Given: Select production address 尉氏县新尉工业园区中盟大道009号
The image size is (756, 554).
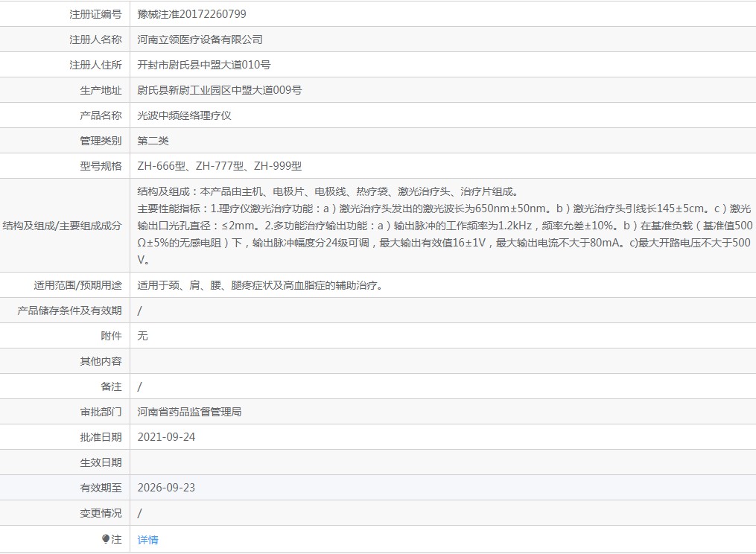Looking at the screenshot, I should click(x=220, y=90).
